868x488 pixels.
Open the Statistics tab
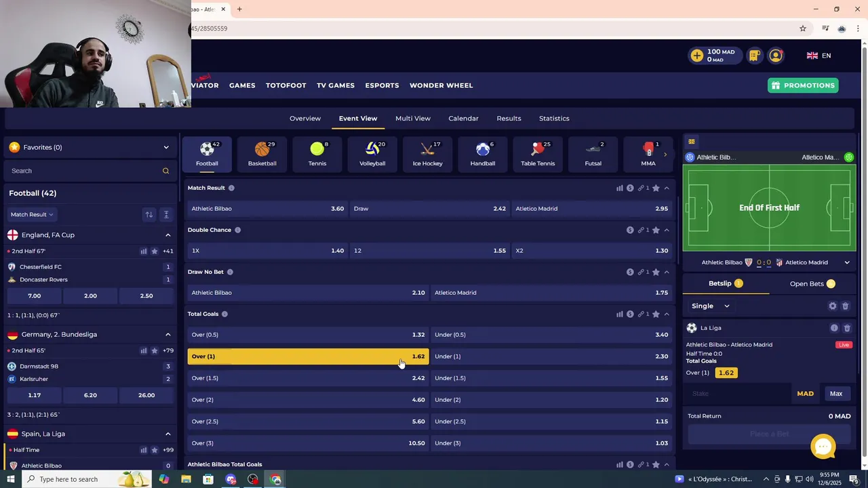click(x=554, y=118)
